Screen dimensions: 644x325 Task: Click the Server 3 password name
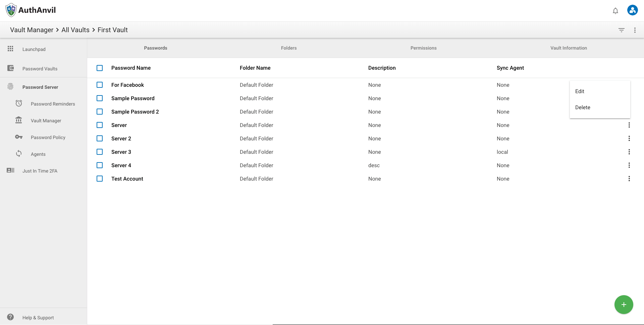121,152
